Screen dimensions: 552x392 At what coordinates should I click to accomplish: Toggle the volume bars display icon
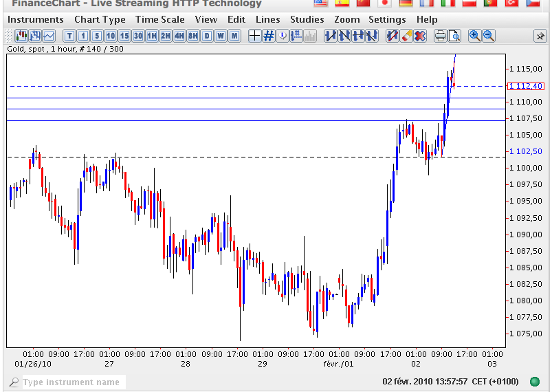click(309, 36)
